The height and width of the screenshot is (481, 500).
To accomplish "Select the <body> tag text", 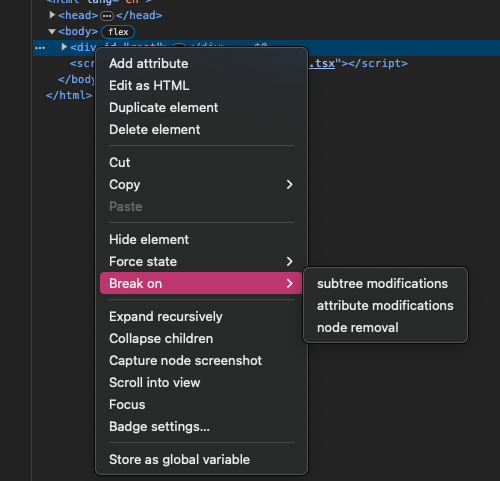I will pyautogui.click(x=78, y=31).
